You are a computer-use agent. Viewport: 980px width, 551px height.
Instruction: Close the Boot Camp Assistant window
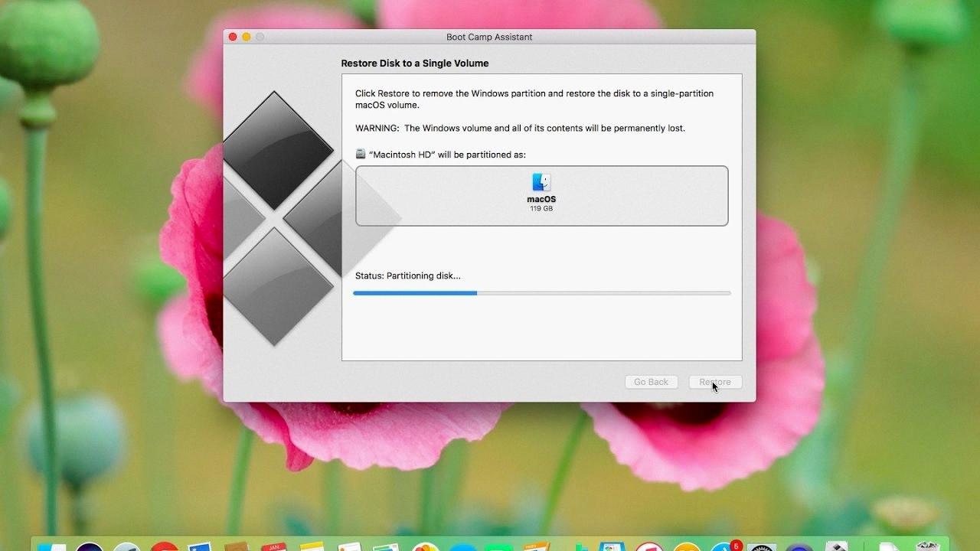[x=233, y=37]
